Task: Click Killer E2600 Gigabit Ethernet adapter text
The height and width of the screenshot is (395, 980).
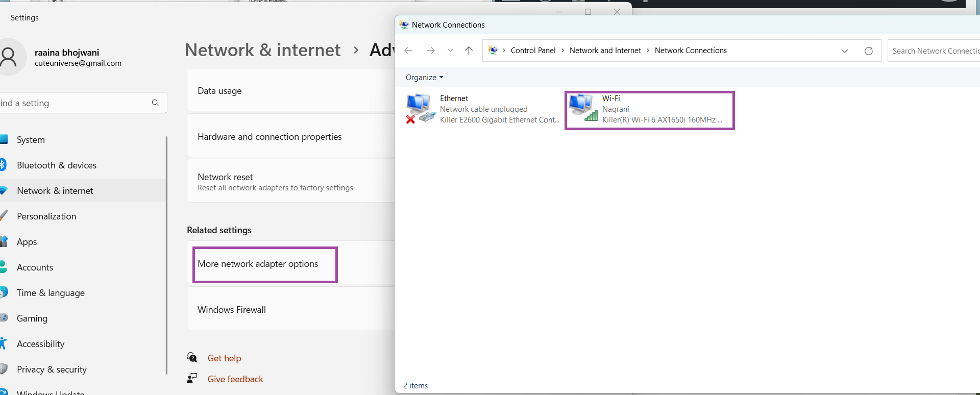Action: (500, 120)
